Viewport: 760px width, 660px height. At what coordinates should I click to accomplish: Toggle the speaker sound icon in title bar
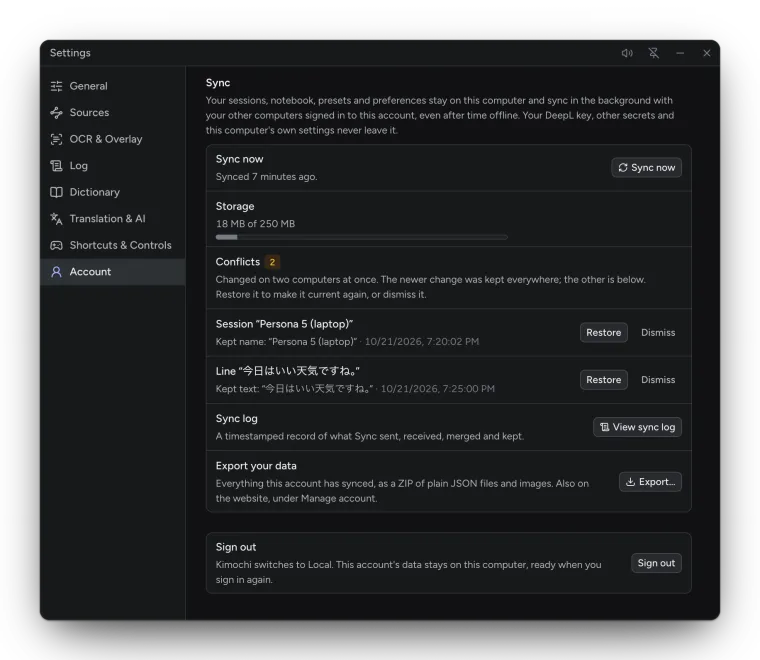pos(627,53)
